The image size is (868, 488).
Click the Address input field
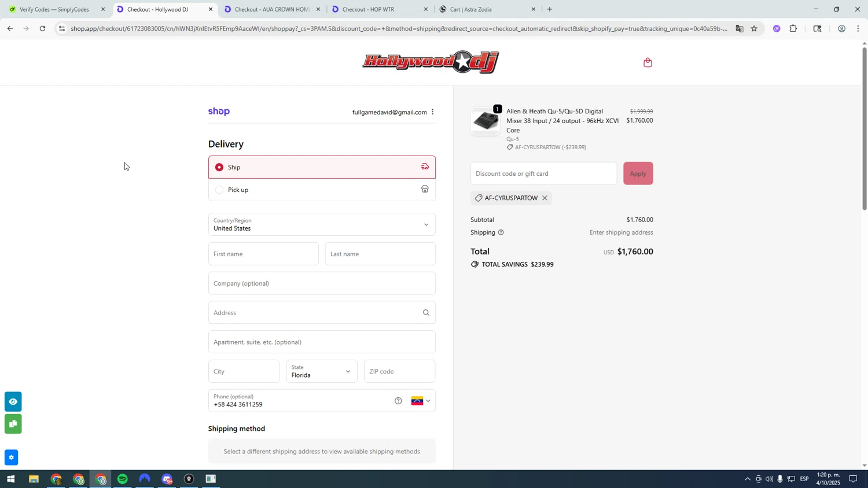(x=322, y=313)
